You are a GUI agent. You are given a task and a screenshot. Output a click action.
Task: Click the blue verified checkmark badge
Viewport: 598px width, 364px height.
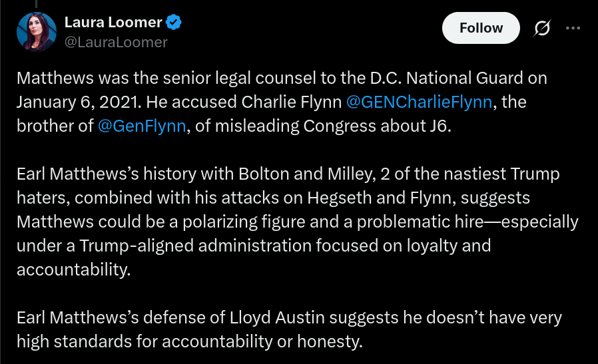coord(174,22)
